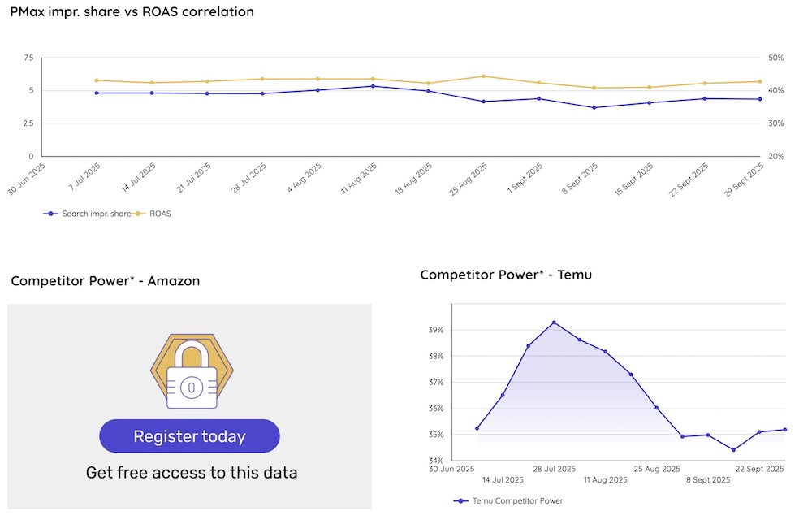Click Search impr. share point at 11 Aug 2025
Viewport: 812px width, 524px height.
coord(373,86)
